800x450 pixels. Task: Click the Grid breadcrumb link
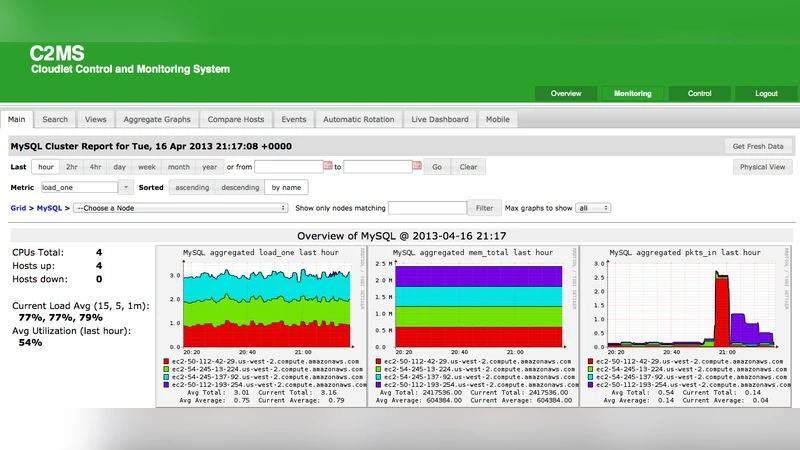[18, 208]
